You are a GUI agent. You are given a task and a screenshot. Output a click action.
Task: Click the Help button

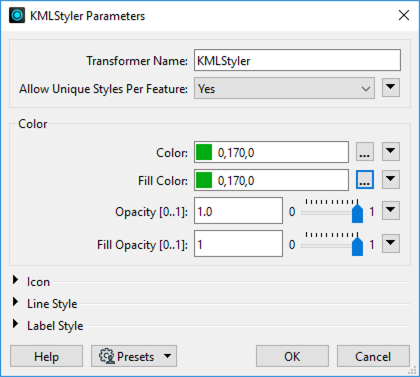[46, 356]
